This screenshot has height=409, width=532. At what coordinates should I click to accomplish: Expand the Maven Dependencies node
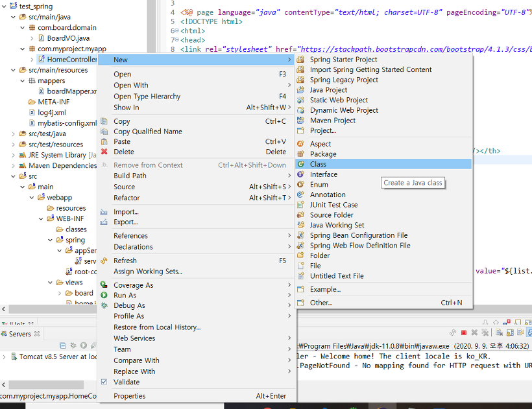pos(13,166)
